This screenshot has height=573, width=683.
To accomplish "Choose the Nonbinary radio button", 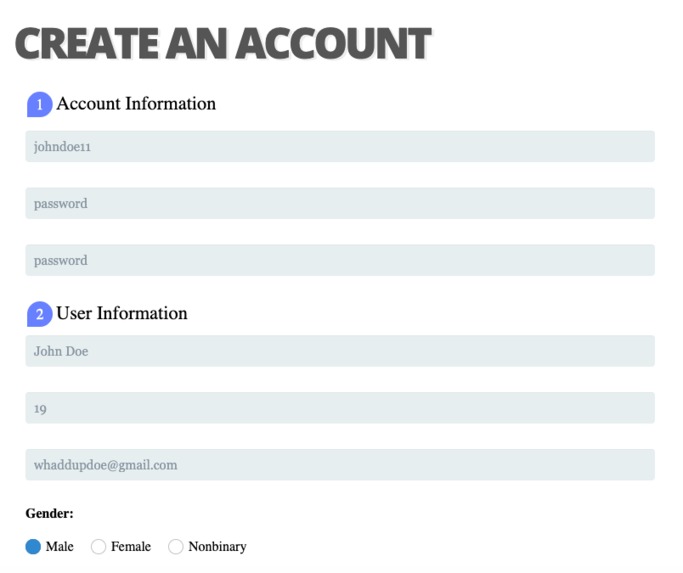I will tap(176, 546).
